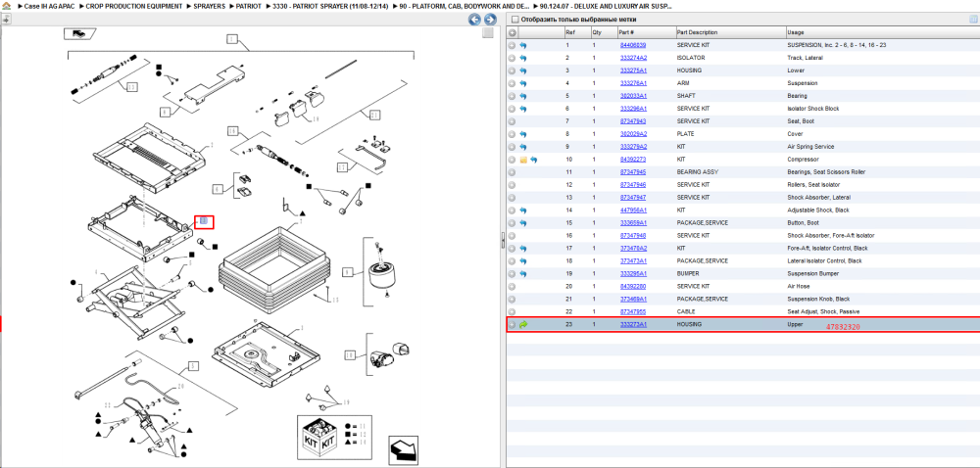Enable 'Отобразить только выбранные метки' checkbox
The image size is (980, 468).
[514, 20]
